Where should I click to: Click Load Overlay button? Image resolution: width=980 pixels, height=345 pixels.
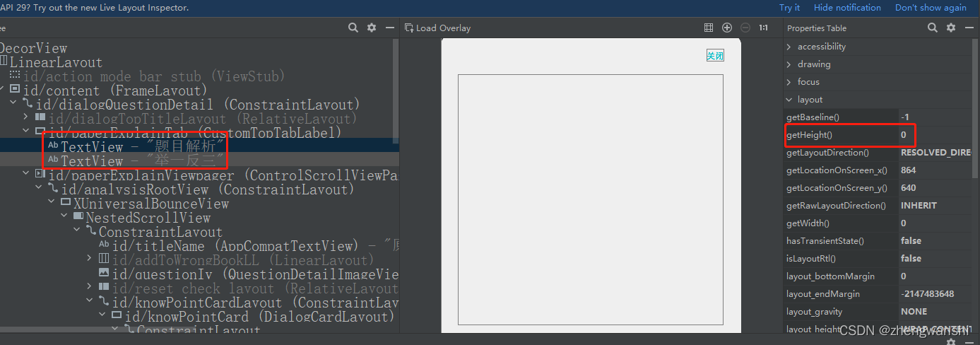[x=437, y=28]
